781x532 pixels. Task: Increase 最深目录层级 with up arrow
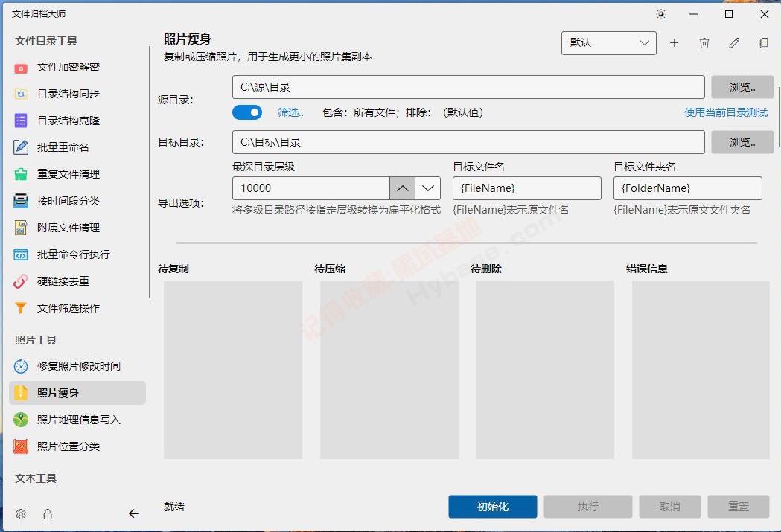pos(402,188)
